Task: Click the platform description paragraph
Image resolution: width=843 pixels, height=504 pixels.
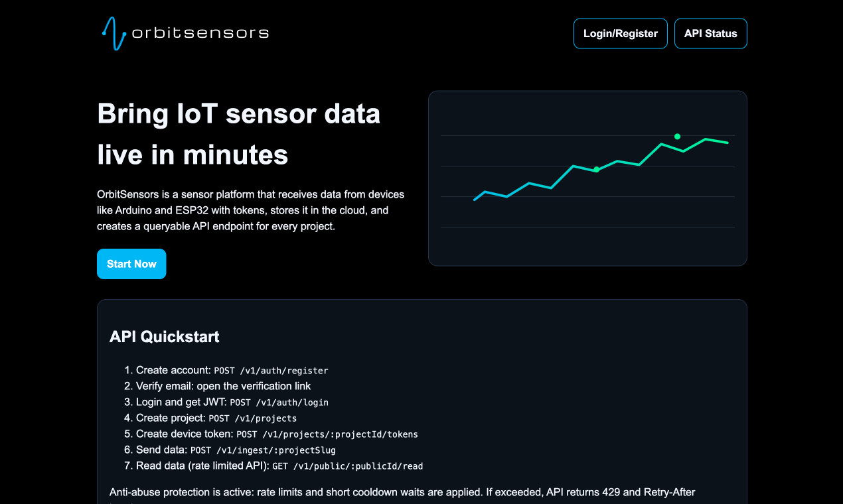Action: tap(251, 210)
